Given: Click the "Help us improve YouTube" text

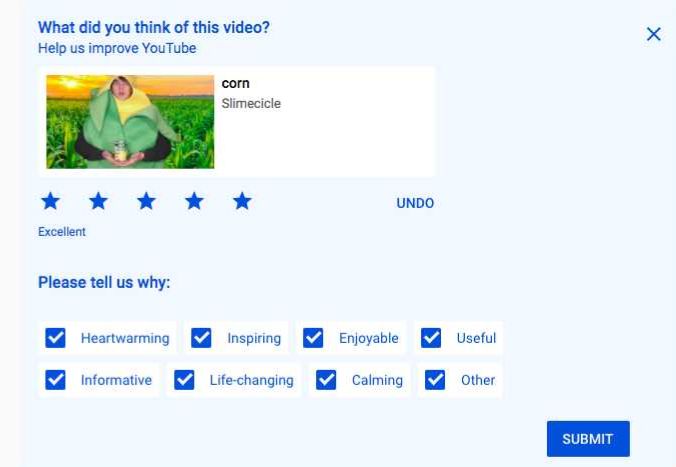Looking at the screenshot, I should [117, 48].
